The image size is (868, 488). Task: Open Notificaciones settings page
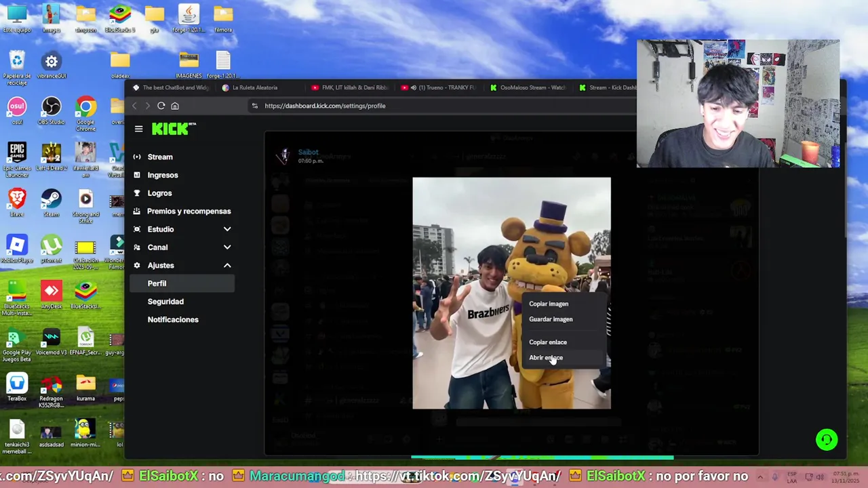(x=173, y=319)
